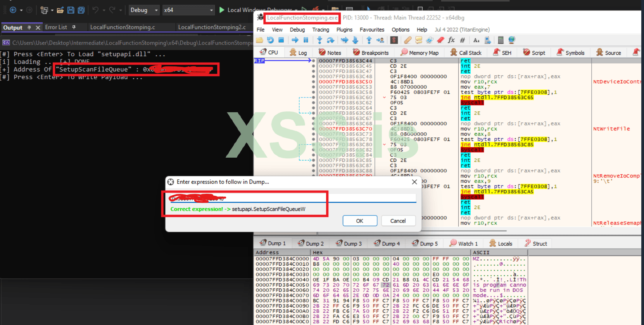Click the x64dbg Step Over icon

(330, 40)
